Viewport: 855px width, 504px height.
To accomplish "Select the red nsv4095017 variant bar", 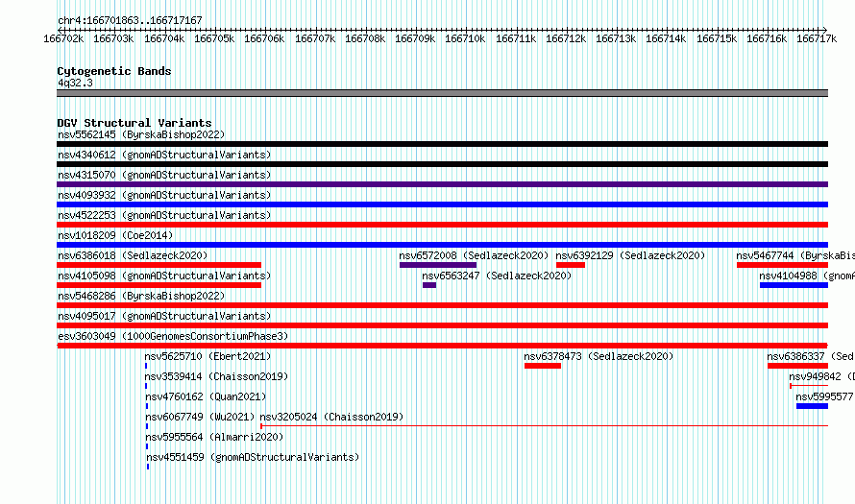I will [x=442, y=325].
